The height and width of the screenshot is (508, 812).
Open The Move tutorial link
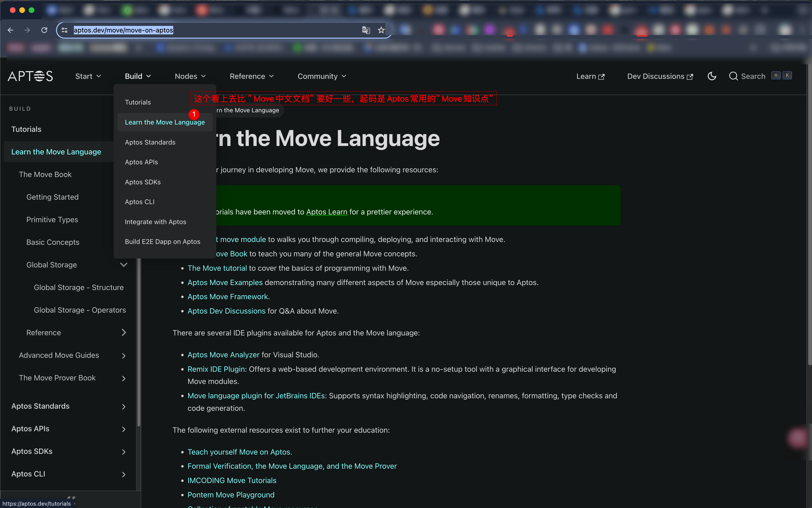[217, 268]
